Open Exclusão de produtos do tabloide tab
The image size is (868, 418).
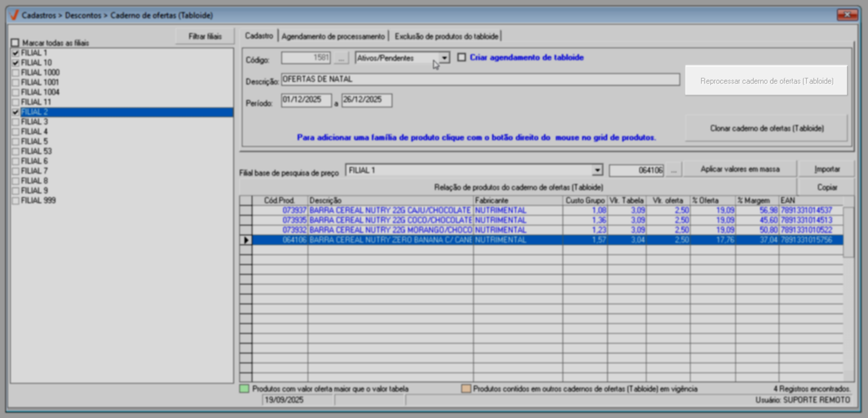446,36
